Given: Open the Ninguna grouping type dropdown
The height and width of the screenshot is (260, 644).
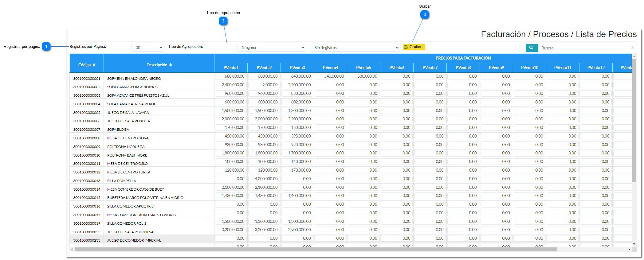Looking at the screenshot, I should pos(272,48).
